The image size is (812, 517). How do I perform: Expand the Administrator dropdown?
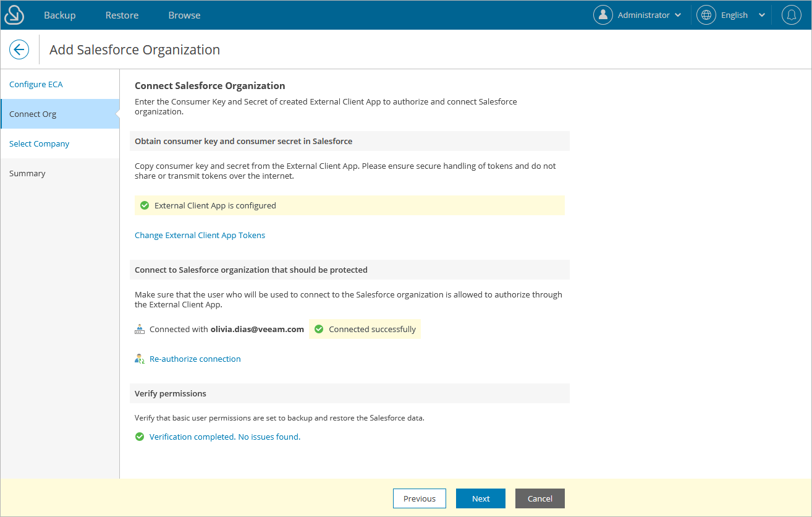pyautogui.click(x=679, y=14)
